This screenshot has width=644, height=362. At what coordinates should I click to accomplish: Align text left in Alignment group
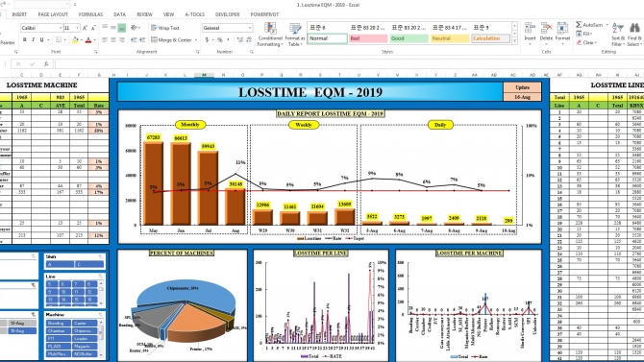click(105, 39)
